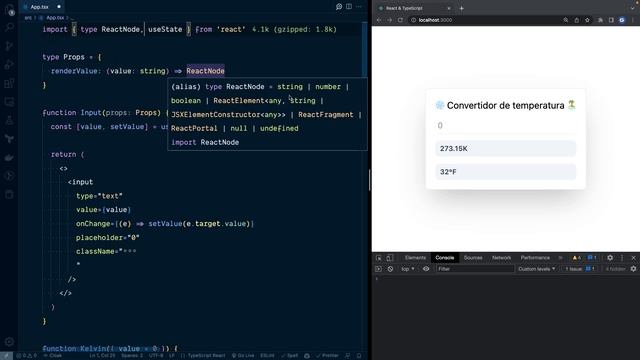Bookmark this tab with the star icon
Screen dimensions: 640x360
[587, 20]
